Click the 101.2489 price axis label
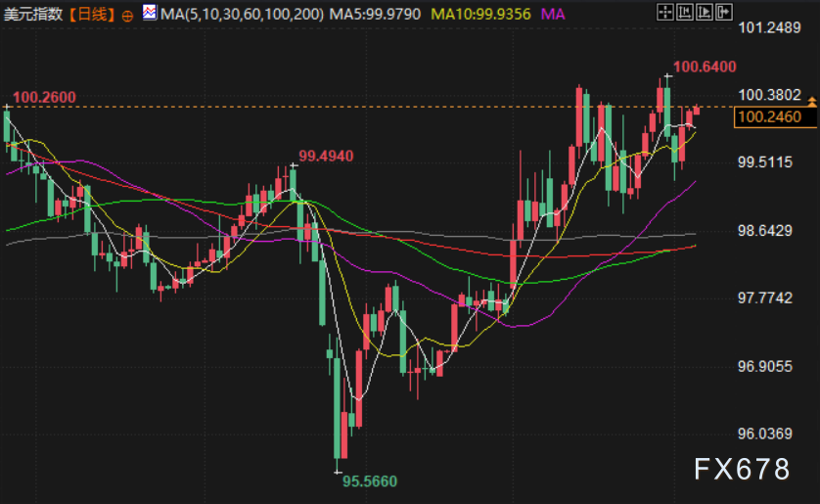This screenshot has width=820, height=504. [x=770, y=27]
